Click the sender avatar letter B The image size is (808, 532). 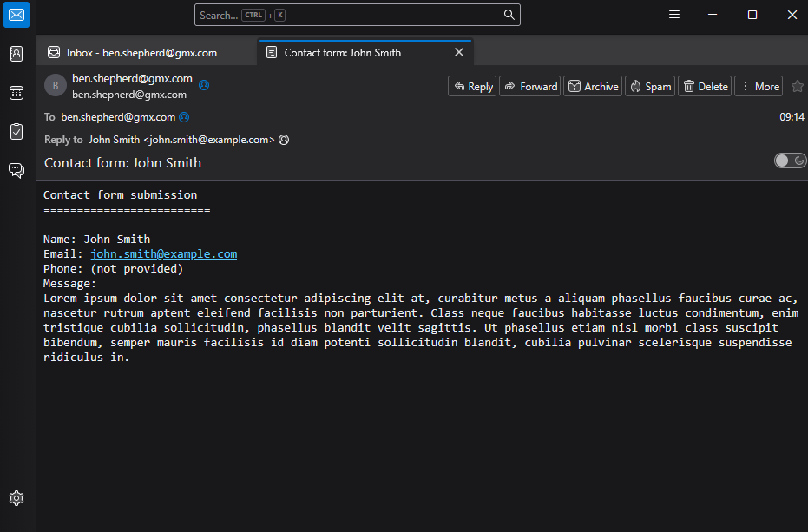56,86
